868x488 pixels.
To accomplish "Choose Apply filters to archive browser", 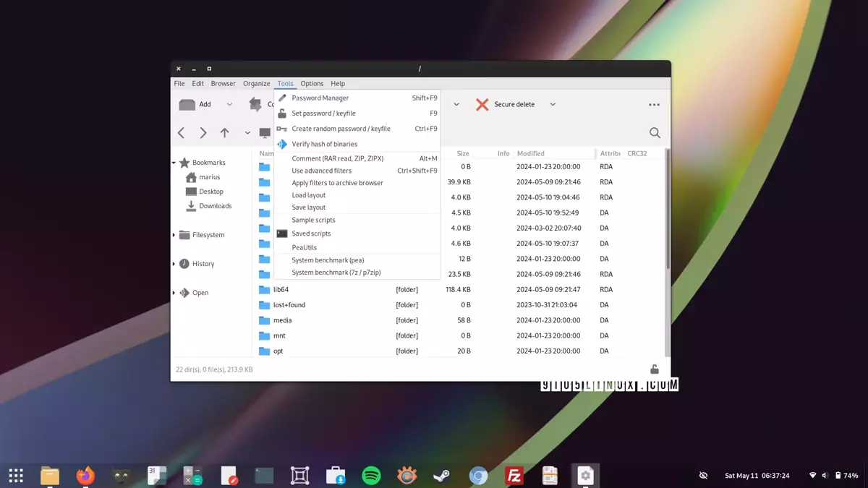I will click(x=357, y=183).
